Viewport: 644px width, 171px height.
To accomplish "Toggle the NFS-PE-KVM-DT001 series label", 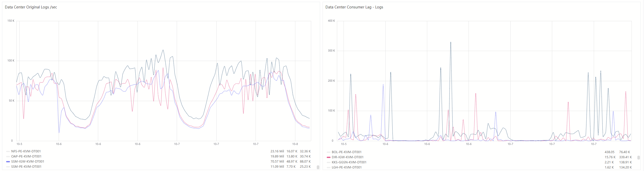I will tap(26, 151).
